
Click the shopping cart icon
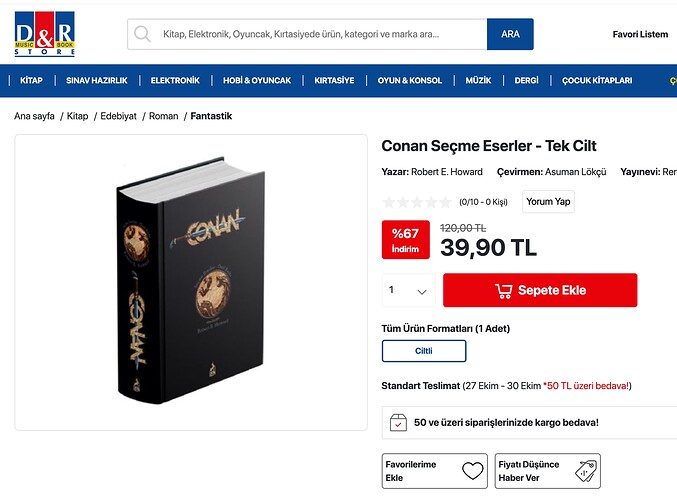(504, 291)
